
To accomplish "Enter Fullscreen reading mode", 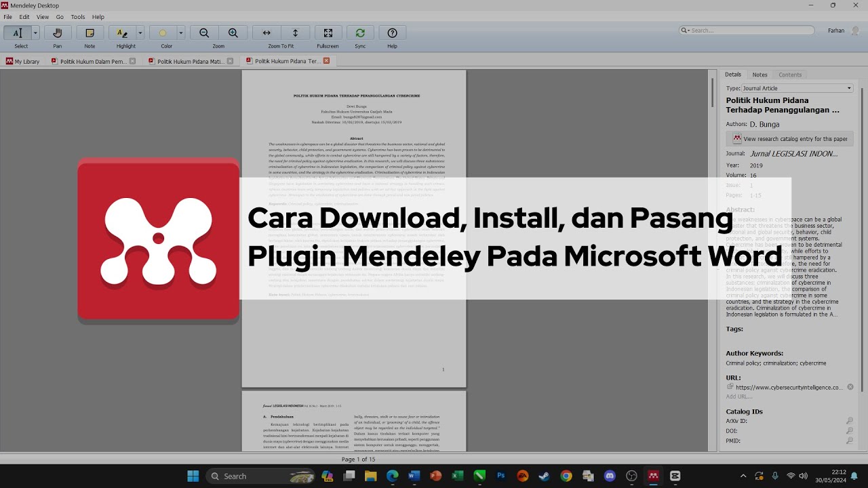I will (x=328, y=33).
